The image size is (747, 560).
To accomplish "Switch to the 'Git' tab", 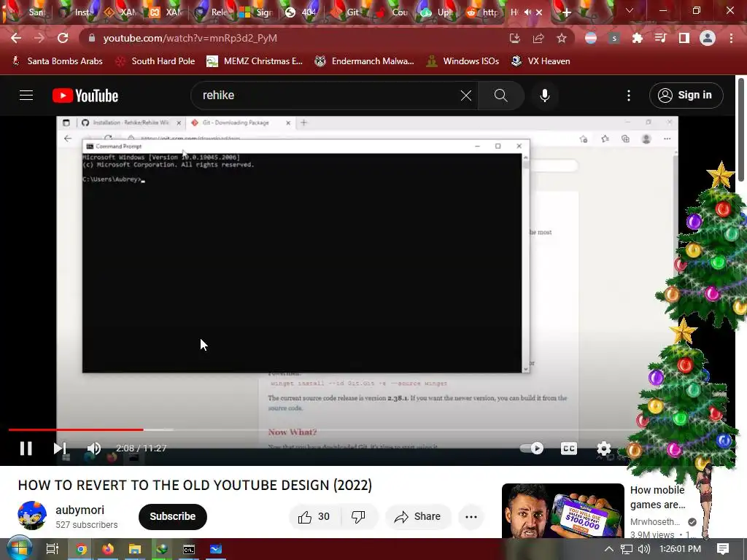I will [x=348, y=12].
